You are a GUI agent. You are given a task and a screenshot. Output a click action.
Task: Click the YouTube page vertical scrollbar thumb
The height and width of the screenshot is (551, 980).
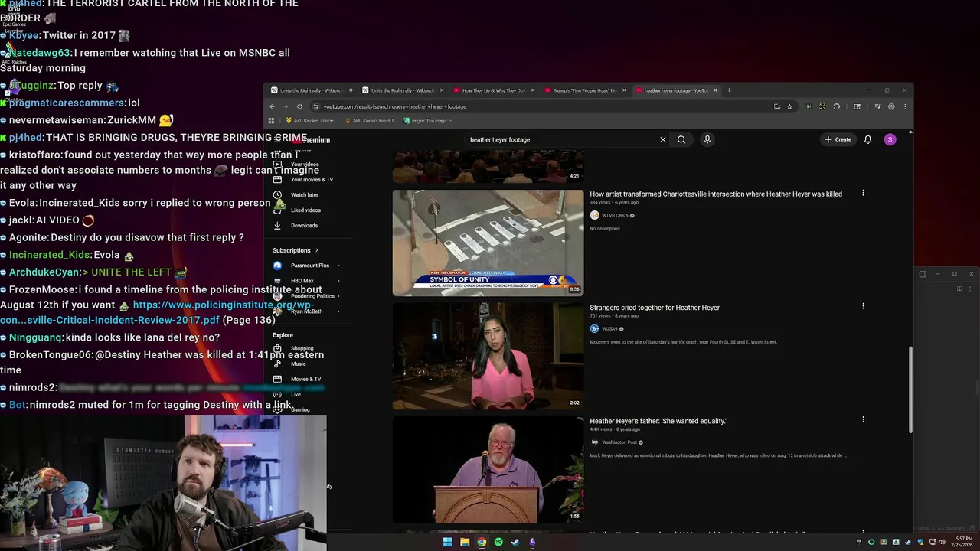pos(910,389)
